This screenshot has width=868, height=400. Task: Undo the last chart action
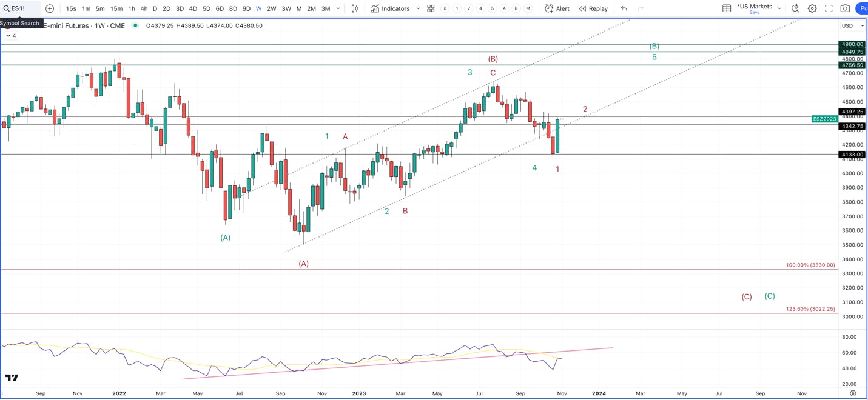(624, 8)
